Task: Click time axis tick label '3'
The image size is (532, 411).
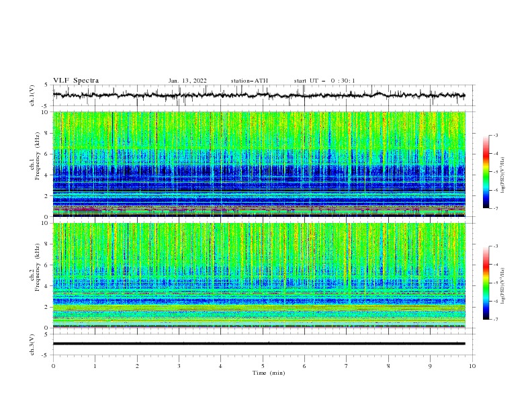Action: [179, 366]
